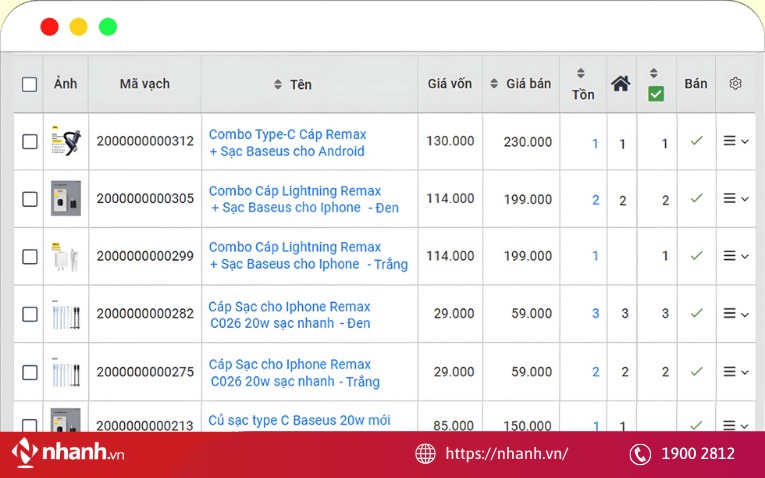The height and width of the screenshot is (478, 765).
Task: Click the green macOS window button
Action: pyautogui.click(x=108, y=27)
